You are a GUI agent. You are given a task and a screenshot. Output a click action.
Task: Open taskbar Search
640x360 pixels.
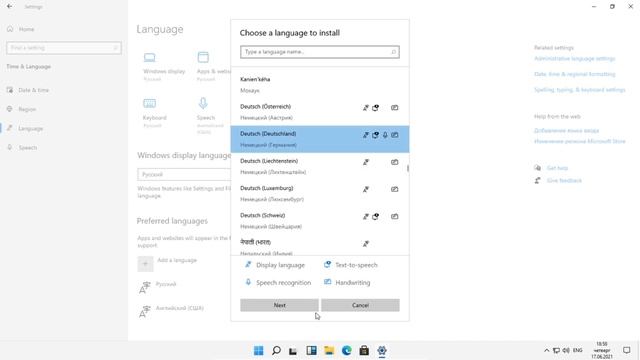pyautogui.click(x=276, y=351)
